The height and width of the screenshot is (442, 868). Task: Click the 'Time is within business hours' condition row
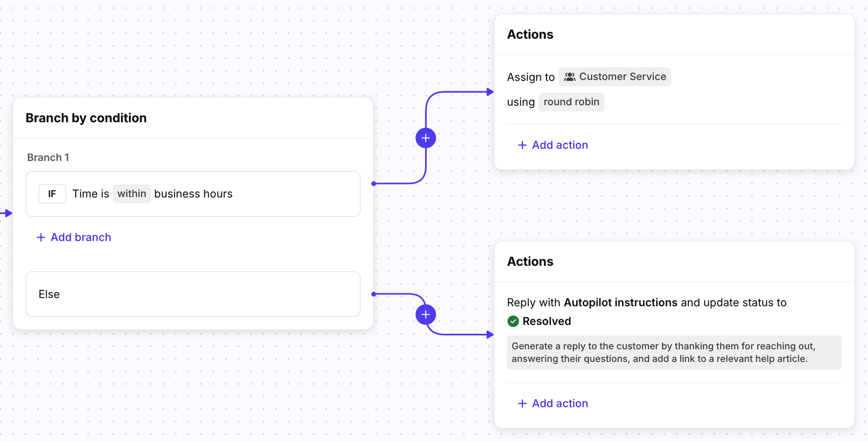pos(261,194)
